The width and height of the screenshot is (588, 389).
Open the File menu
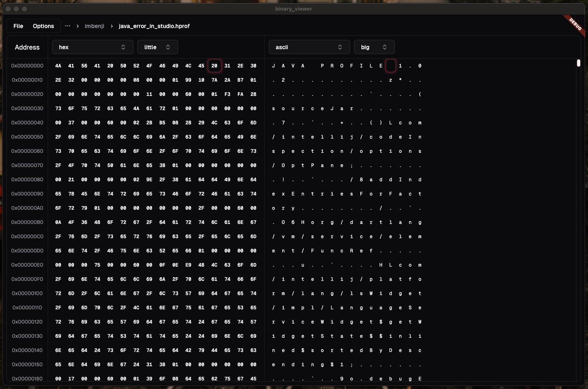pyautogui.click(x=18, y=26)
